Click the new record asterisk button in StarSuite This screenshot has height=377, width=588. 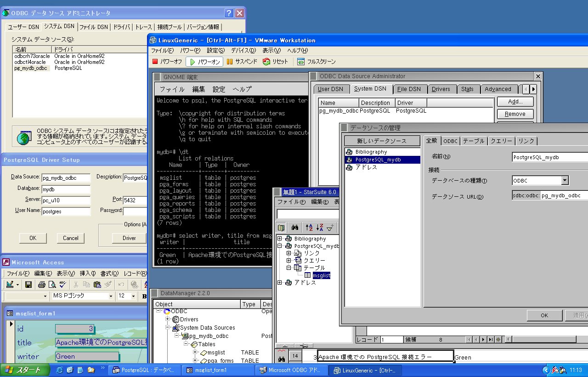pyautogui.click(x=498, y=339)
